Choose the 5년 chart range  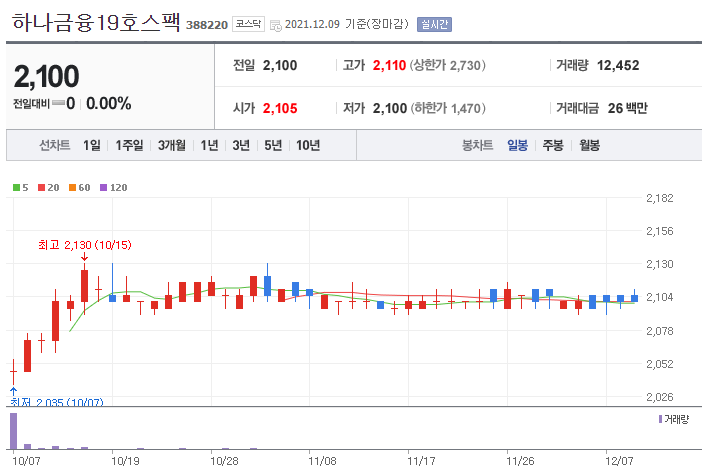[273, 145]
